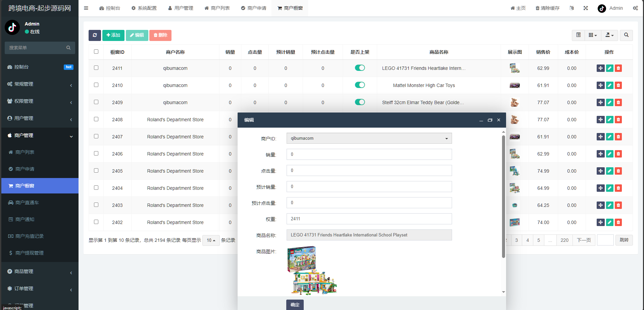Screen dimensions: 644x310
Task: Click the 确定 confirm button in dialog
Action: click(x=295, y=305)
